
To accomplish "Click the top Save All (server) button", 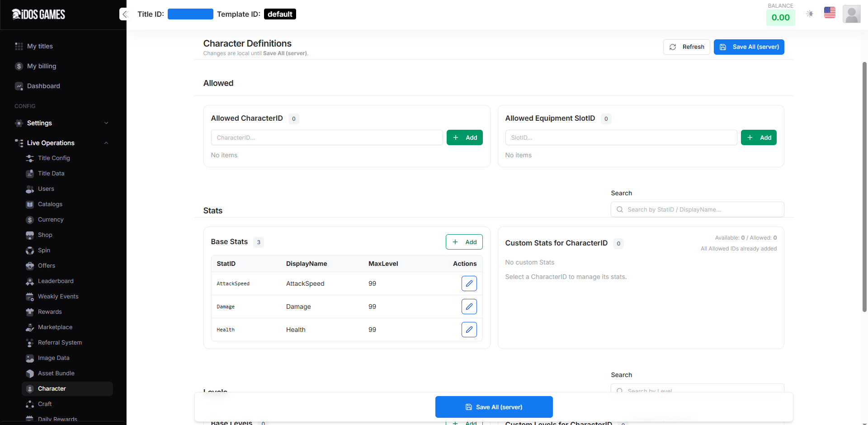I will tap(749, 47).
